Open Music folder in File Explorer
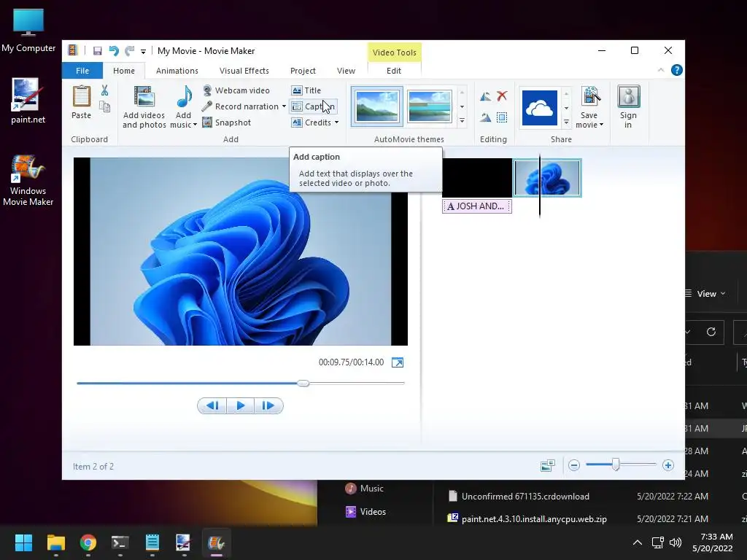This screenshot has width=747, height=560. click(365, 489)
